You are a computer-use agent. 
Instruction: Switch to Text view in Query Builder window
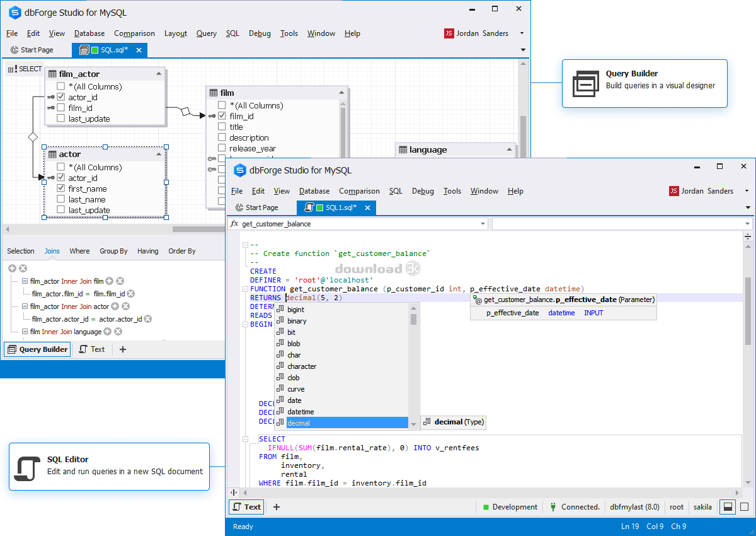(x=92, y=349)
